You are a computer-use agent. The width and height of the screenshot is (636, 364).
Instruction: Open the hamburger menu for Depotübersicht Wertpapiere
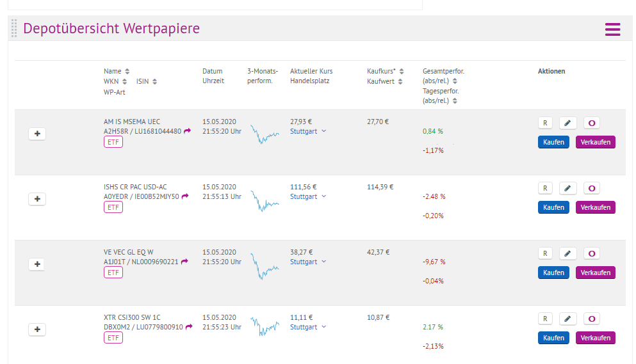click(x=612, y=29)
